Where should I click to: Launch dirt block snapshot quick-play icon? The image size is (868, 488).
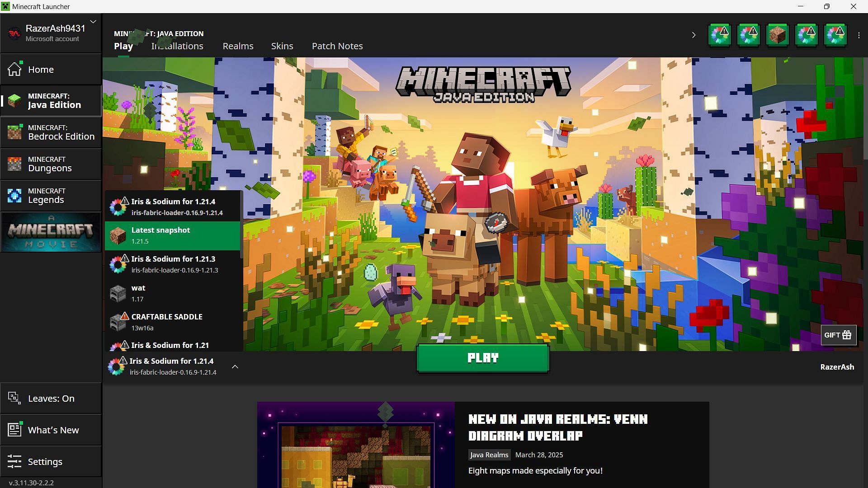click(778, 35)
